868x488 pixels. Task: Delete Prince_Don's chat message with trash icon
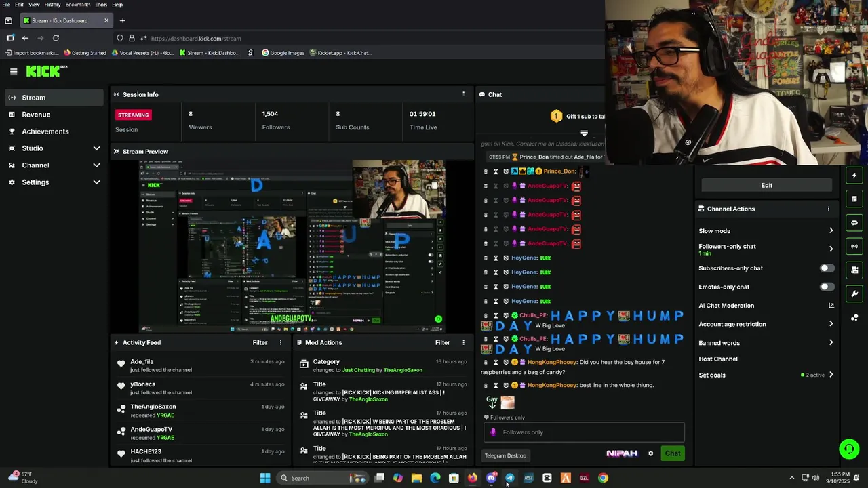point(486,171)
